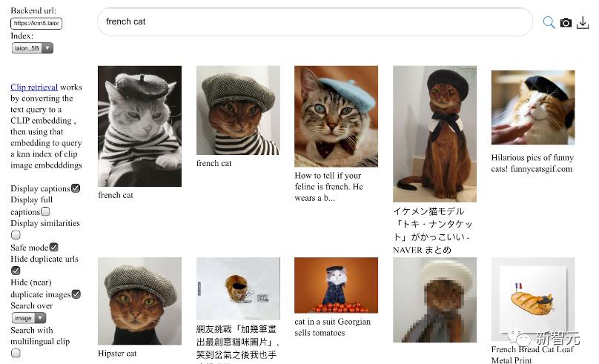Uncheck Hide (near) duplicate images checkbox
This screenshot has width=599, height=364.
[x=76, y=294]
